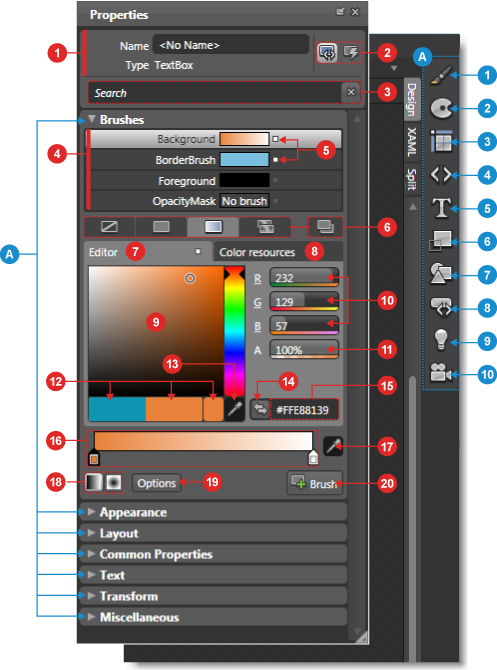Select the Foreground property row
This screenshot has width=497, height=670.
(x=216, y=181)
